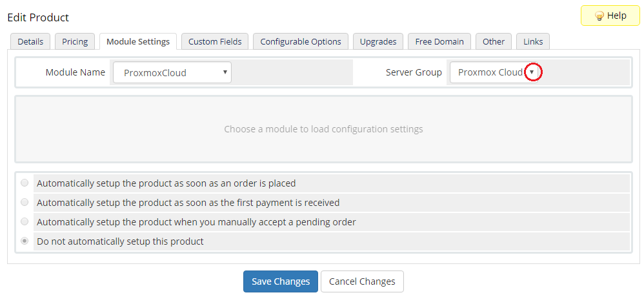Image resolution: width=644 pixels, height=306 pixels.
Task: Open the Free Domain tab
Action: [x=439, y=41]
